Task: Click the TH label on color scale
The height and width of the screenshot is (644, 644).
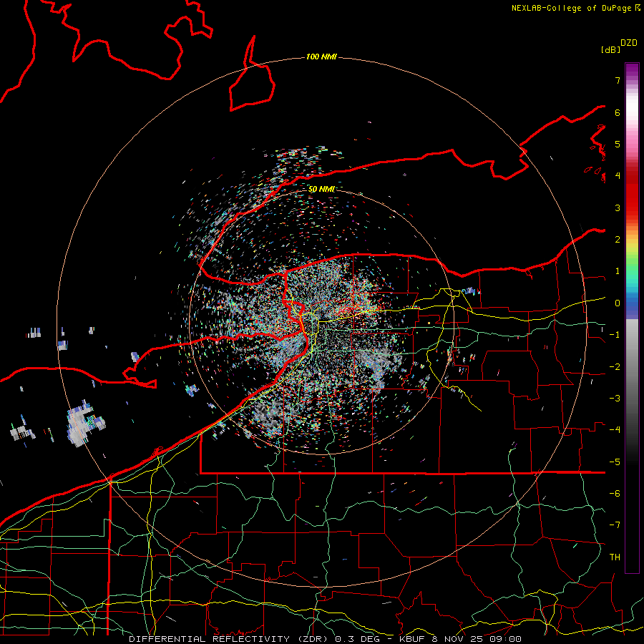Action: click(x=615, y=557)
